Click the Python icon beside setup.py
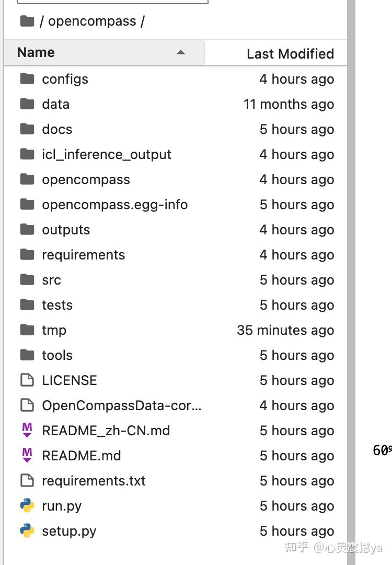The height and width of the screenshot is (565, 392). tap(28, 530)
